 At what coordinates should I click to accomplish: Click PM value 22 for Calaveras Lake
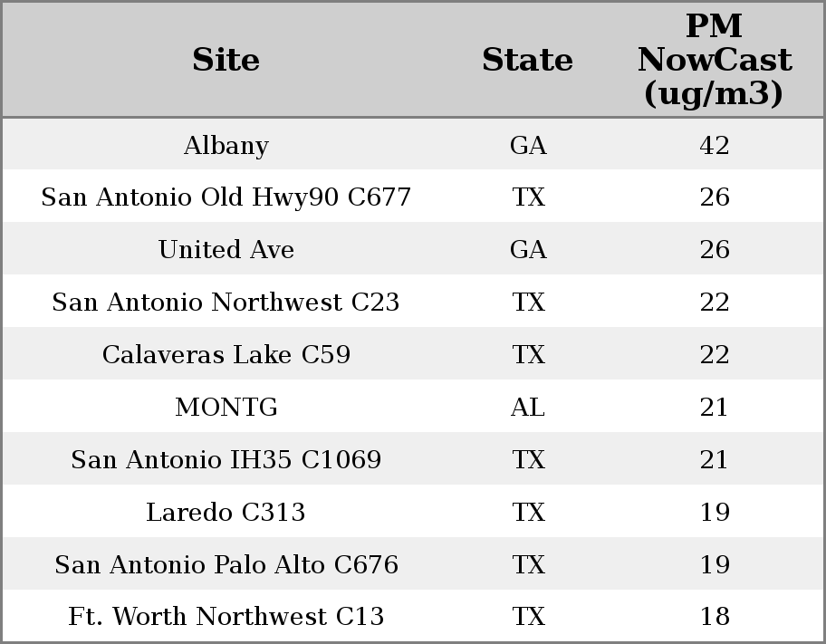[714, 355]
